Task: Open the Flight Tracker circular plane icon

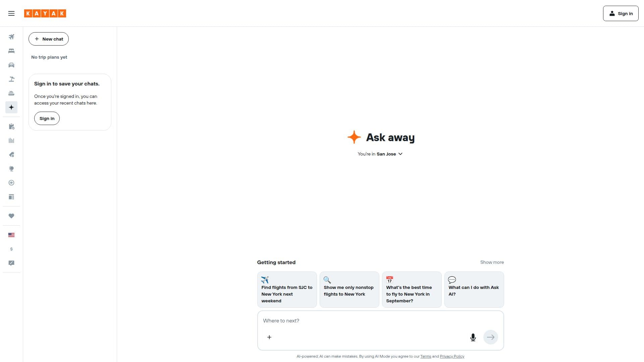Action: 11,183
